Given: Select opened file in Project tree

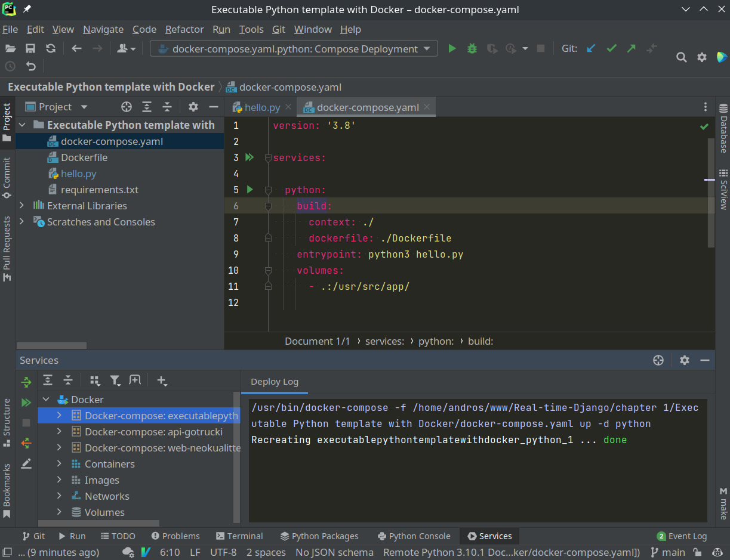Looking at the screenshot, I should click(127, 107).
